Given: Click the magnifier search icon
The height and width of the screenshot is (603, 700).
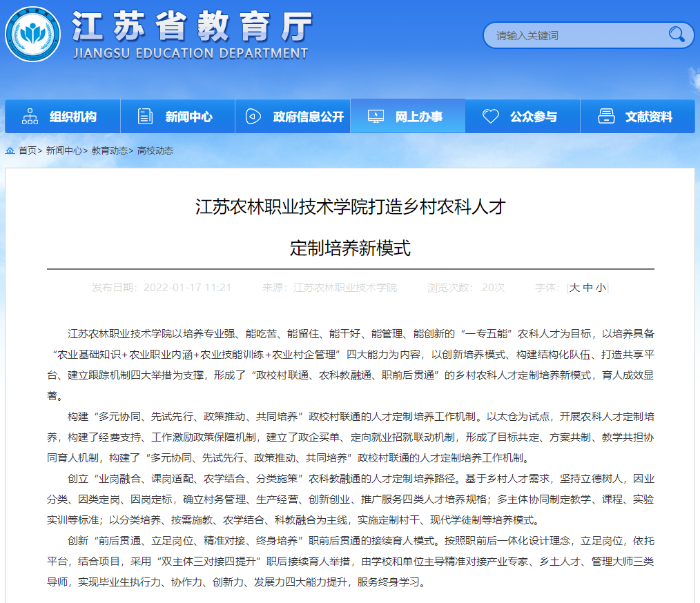Looking at the screenshot, I should [x=677, y=34].
